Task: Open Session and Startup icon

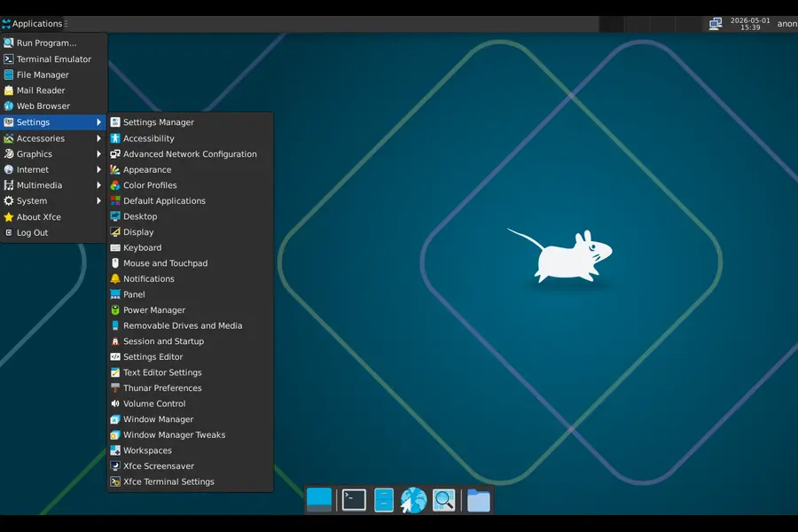Action: (115, 341)
